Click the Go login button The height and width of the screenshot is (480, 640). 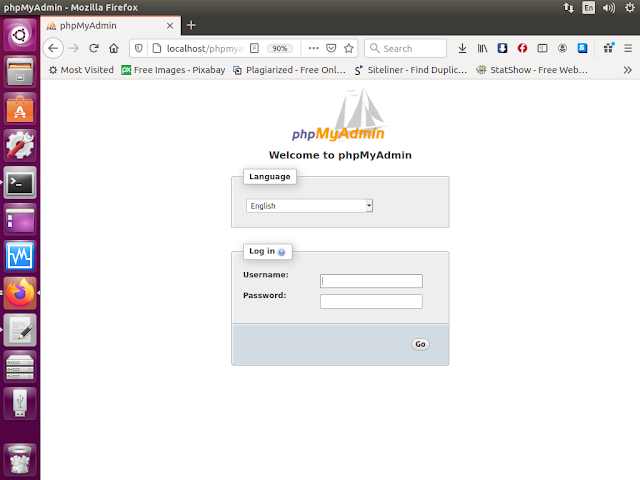(420, 344)
